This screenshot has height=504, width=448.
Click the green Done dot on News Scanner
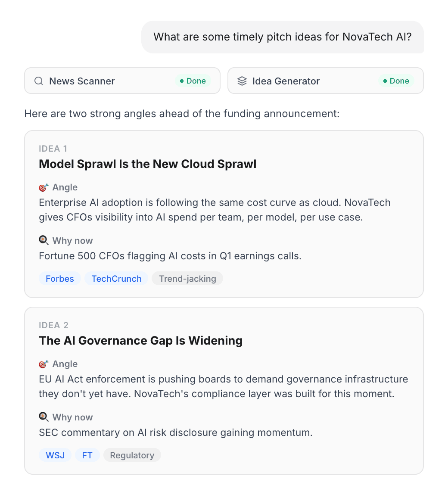181,81
